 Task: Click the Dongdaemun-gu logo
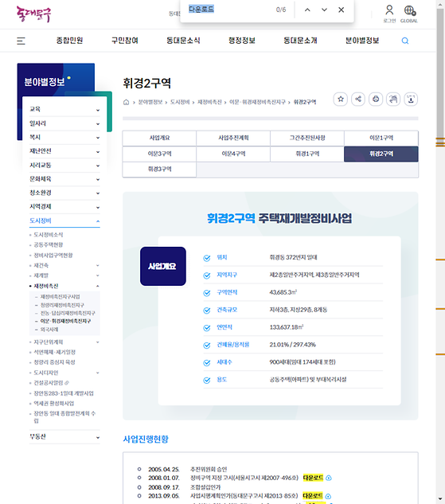click(x=33, y=14)
